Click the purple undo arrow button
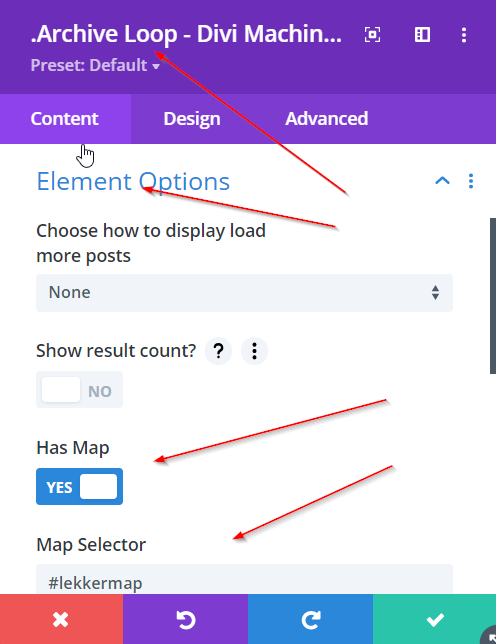The width and height of the screenshot is (496, 644). [x=186, y=619]
